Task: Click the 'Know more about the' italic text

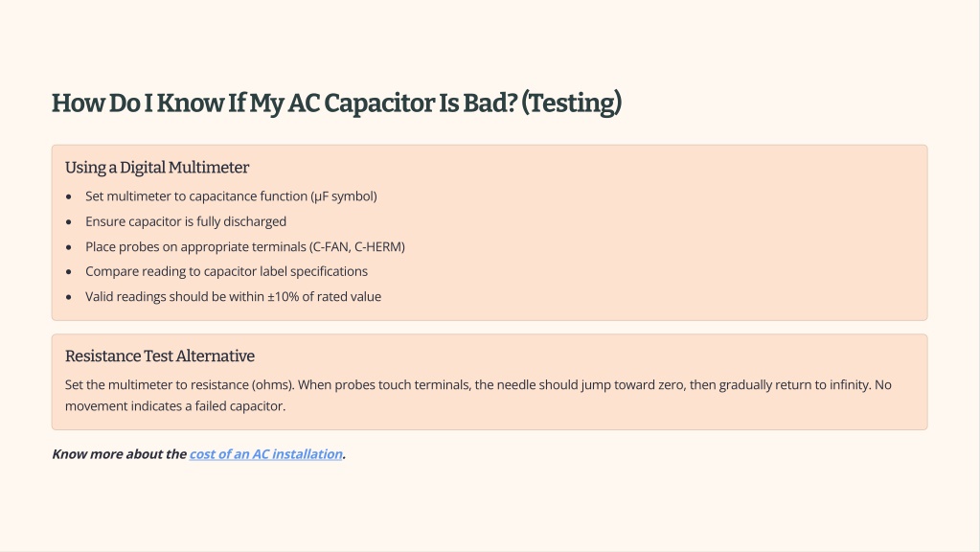Action: point(120,454)
